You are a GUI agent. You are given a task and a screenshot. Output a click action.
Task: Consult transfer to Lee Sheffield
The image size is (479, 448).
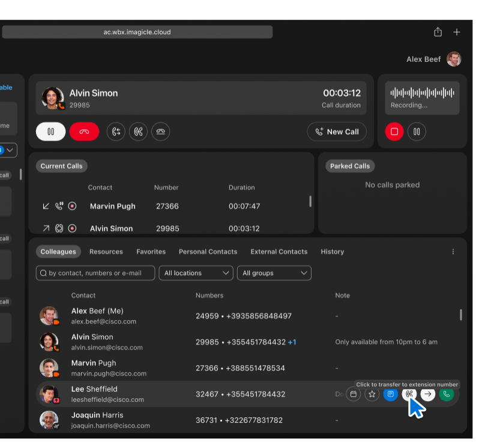tap(409, 394)
